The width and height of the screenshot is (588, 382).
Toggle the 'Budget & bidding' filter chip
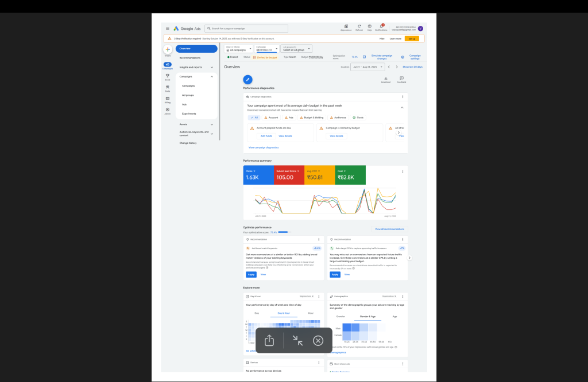tap(311, 117)
